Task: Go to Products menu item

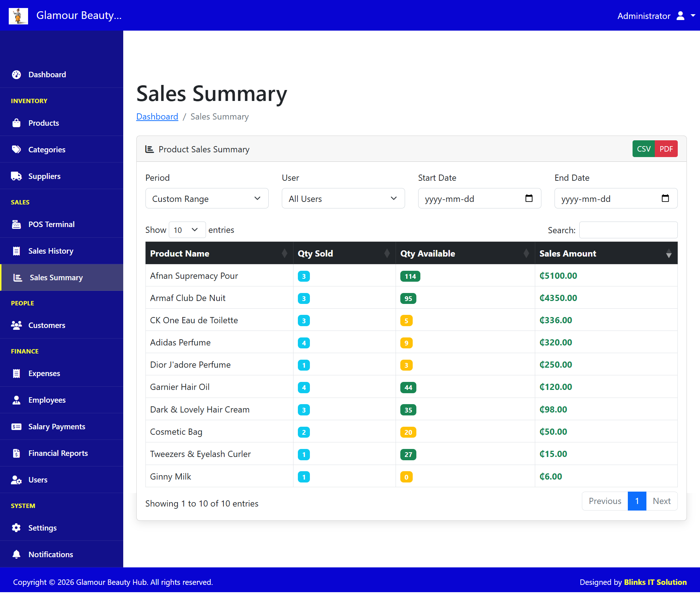Action: [x=62, y=123]
